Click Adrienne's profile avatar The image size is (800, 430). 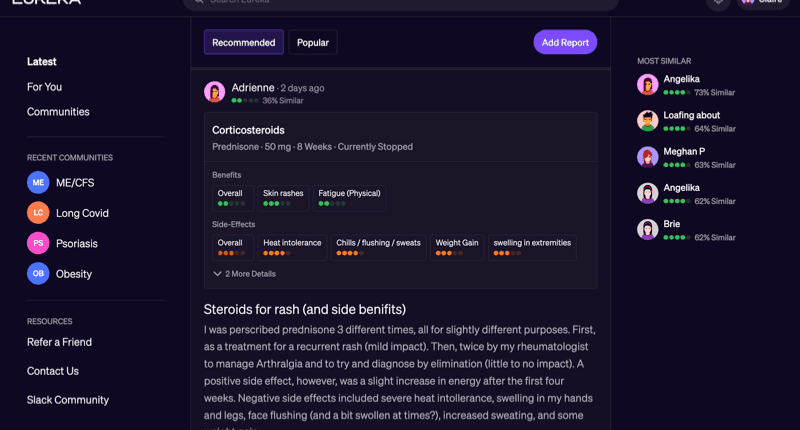pyautogui.click(x=214, y=92)
